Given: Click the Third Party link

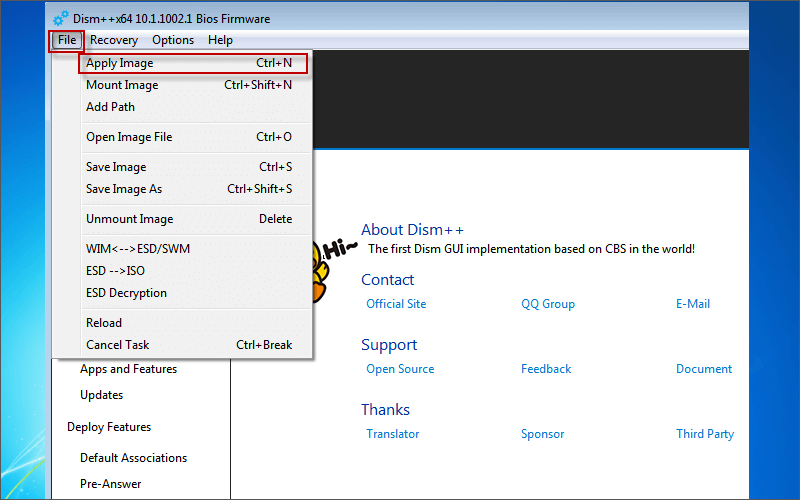Looking at the screenshot, I should coord(705,434).
